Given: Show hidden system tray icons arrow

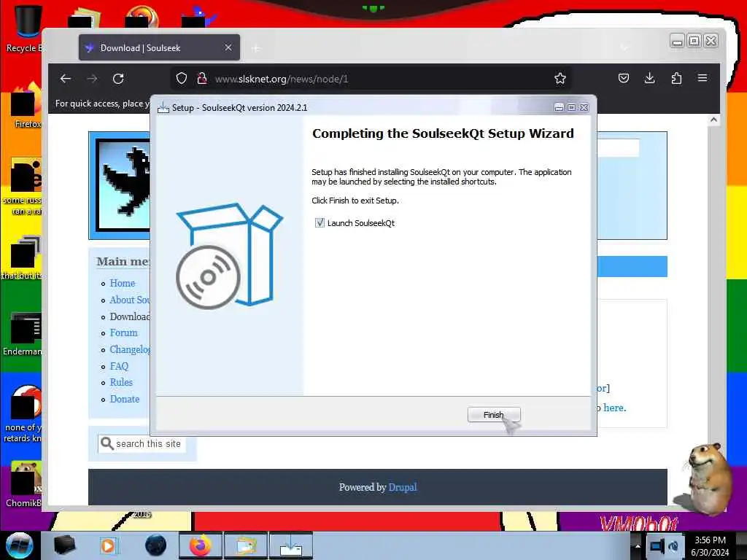Looking at the screenshot, I should tap(638, 545).
